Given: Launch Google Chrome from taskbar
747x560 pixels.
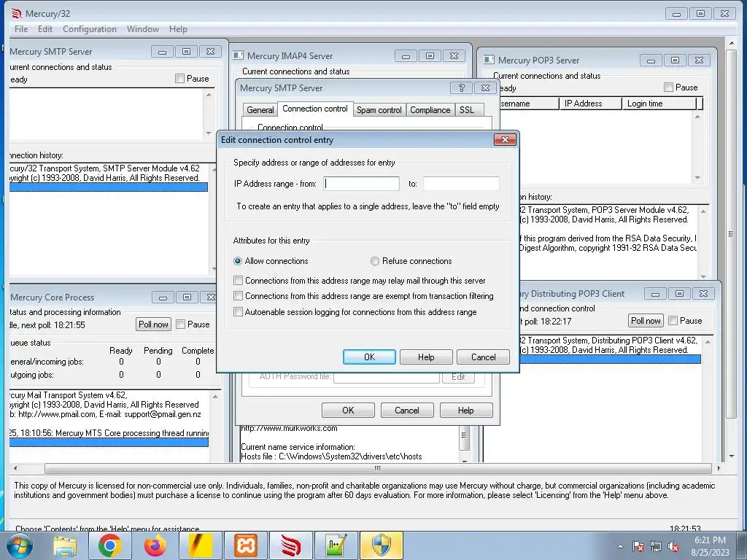Looking at the screenshot, I should pyautogui.click(x=109, y=545).
